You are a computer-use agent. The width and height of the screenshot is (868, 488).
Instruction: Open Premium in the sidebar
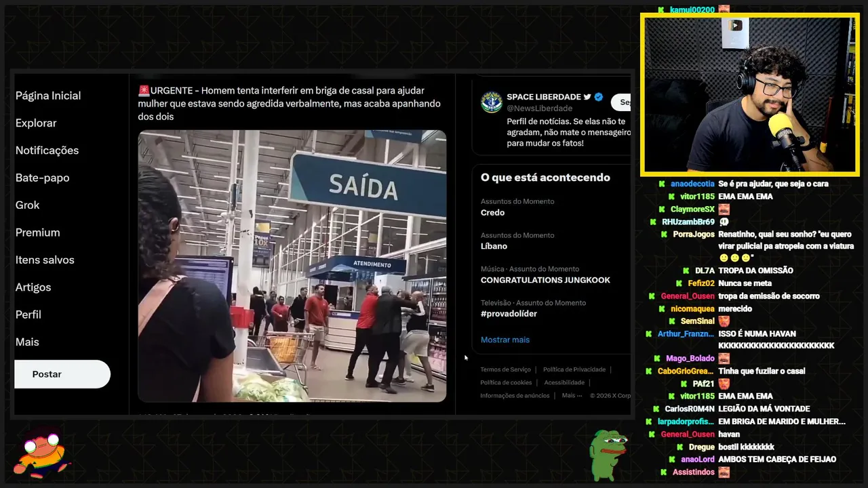pyautogui.click(x=37, y=232)
